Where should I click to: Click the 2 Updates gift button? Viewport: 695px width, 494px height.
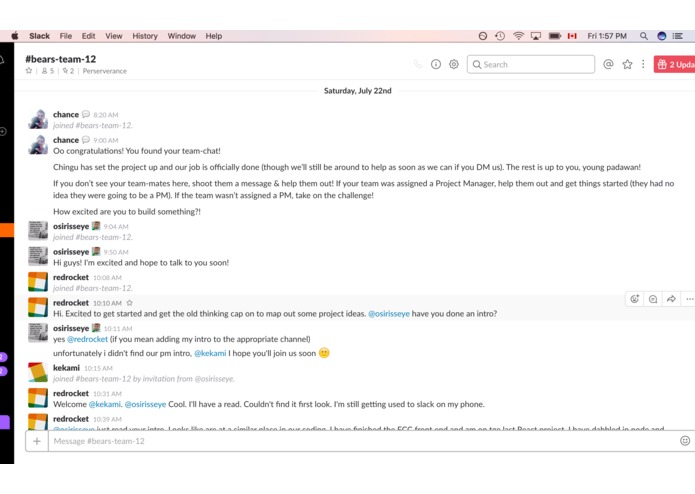click(x=674, y=65)
